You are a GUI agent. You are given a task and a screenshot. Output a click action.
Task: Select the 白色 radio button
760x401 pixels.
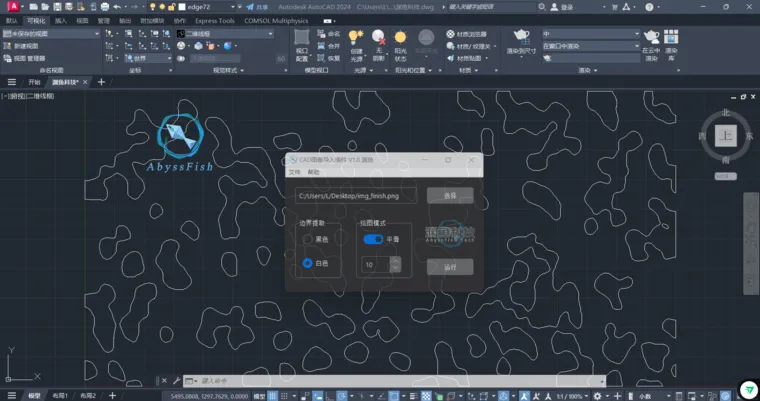[x=307, y=263]
